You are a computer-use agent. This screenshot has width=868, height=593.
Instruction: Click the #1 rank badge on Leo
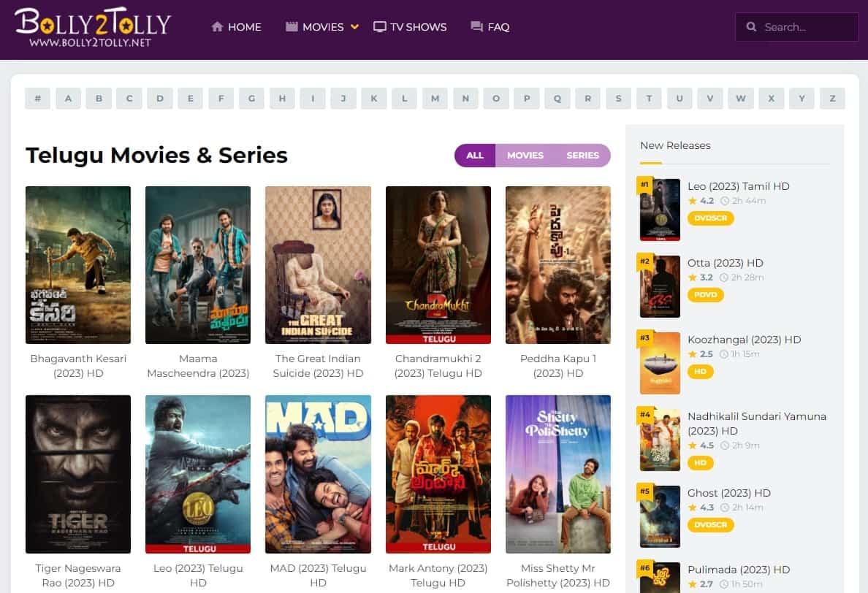[644, 185]
